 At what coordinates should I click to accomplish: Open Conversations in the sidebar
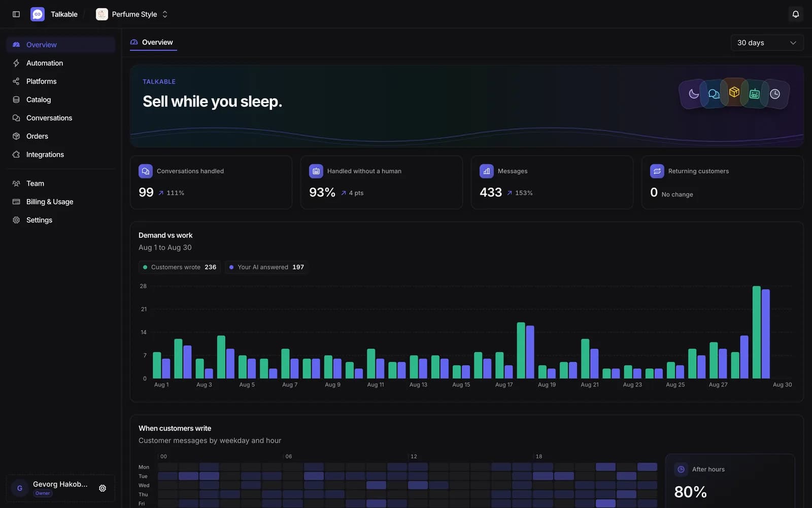tap(61, 118)
